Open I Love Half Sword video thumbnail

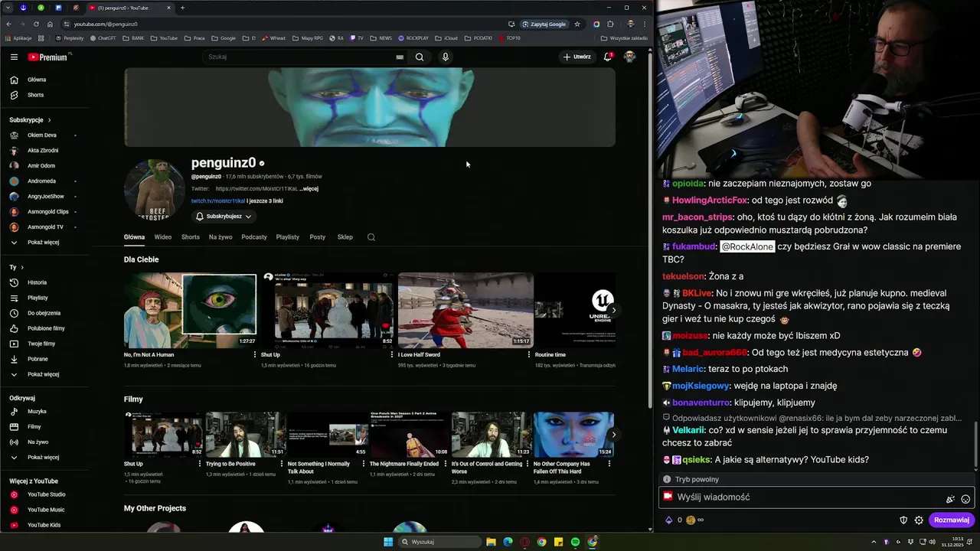coord(465,310)
